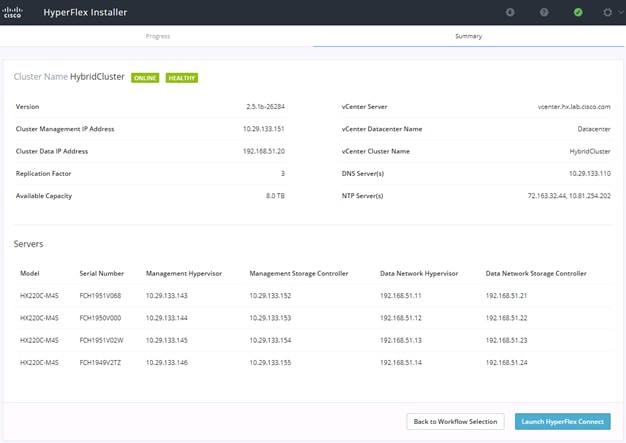
Task: Open the settings gear icon
Action: pyautogui.click(x=607, y=12)
